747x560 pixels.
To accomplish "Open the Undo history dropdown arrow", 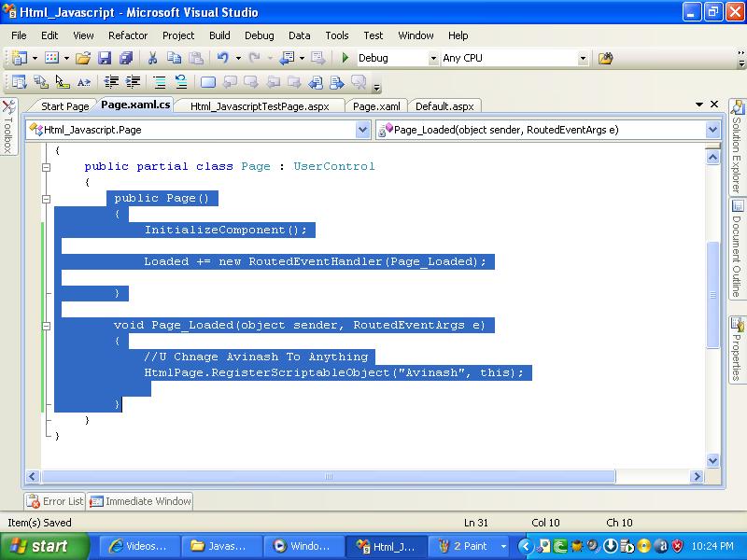I will [238, 58].
